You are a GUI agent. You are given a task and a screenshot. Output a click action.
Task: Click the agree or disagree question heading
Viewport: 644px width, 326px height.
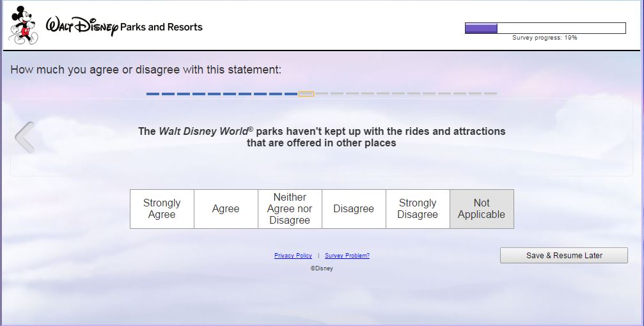[146, 70]
